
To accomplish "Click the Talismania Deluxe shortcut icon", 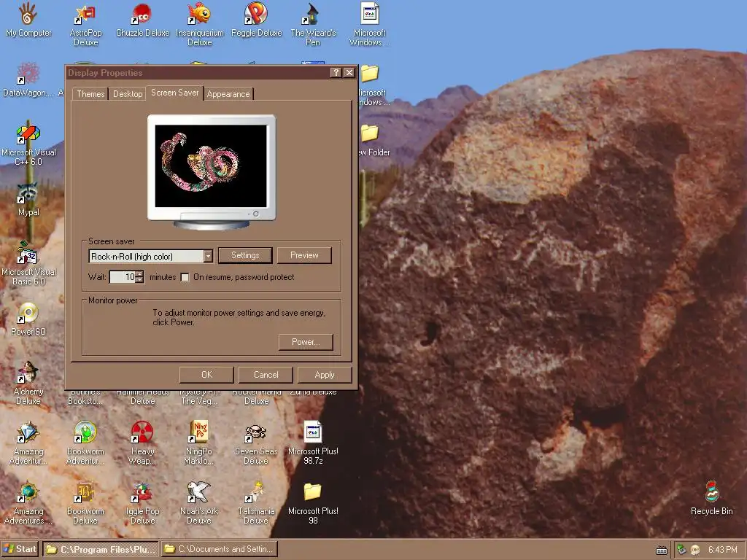I will (x=256, y=493).
